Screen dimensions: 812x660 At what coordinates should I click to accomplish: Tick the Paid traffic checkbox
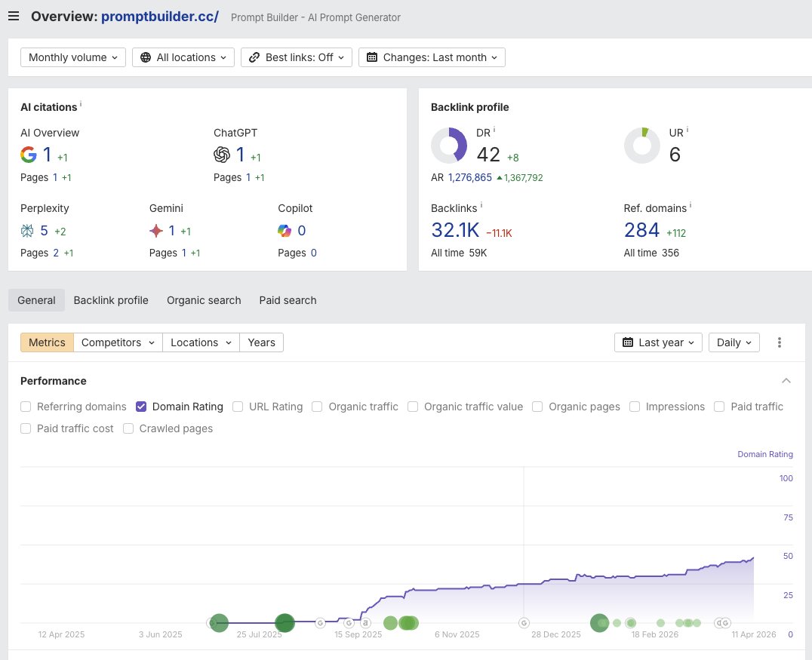pyautogui.click(x=719, y=407)
